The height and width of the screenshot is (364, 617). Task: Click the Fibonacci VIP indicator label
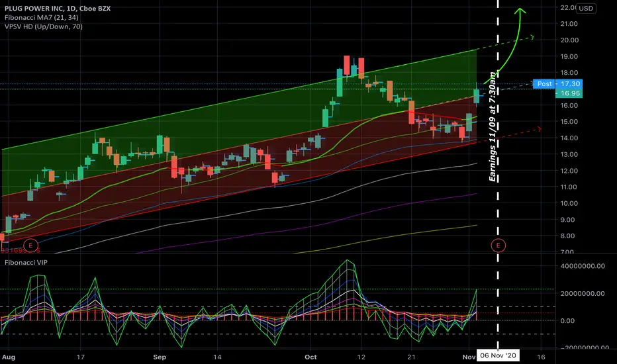click(x=26, y=263)
